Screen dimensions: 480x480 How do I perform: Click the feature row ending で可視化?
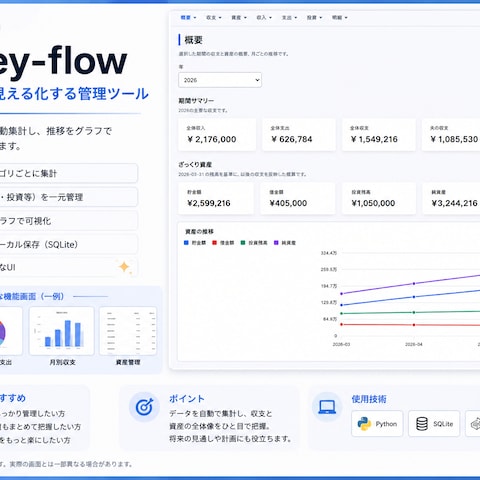68,221
